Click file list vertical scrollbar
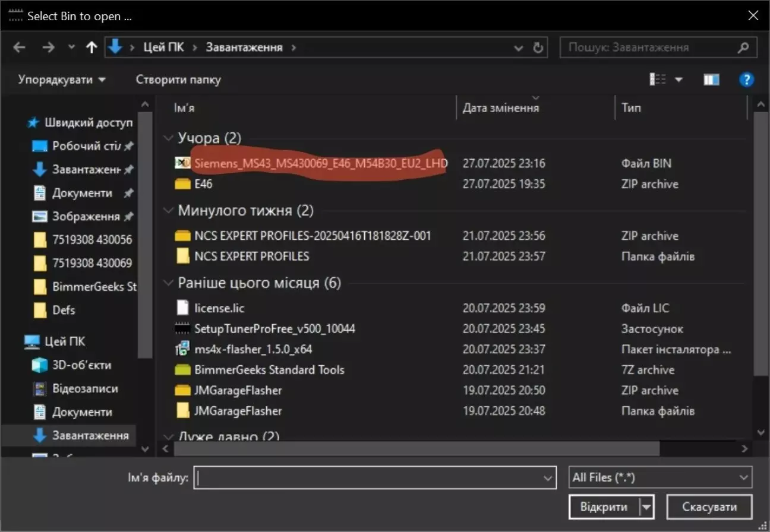 (x=760, y=243)
